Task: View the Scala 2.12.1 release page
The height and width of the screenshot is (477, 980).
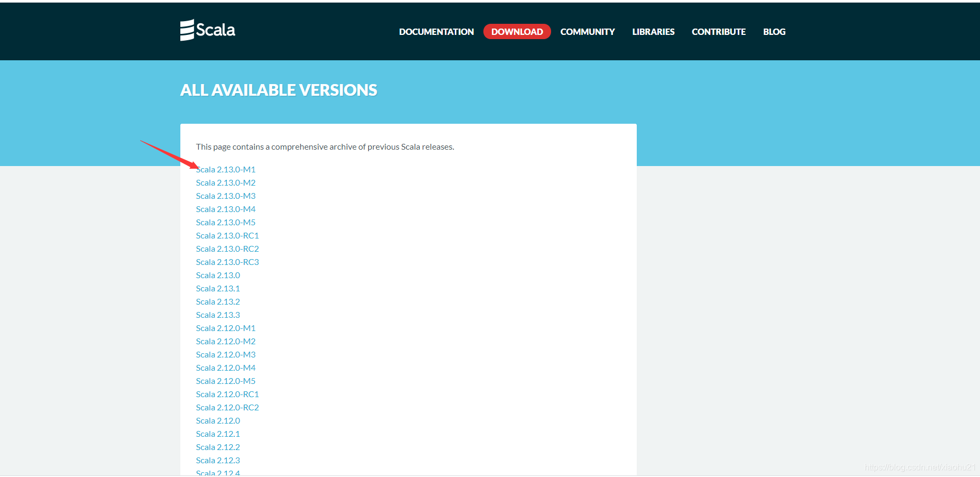Action: (218, 434)
